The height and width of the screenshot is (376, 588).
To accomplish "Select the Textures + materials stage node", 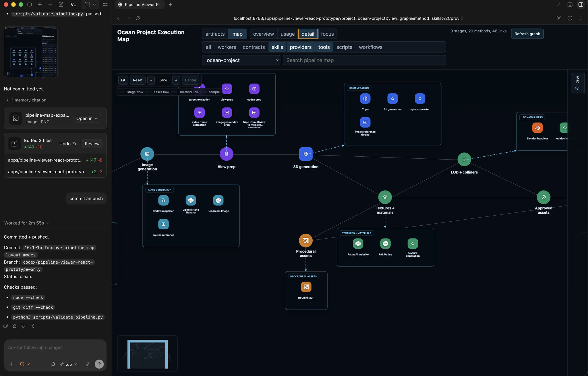I will [385, 197].
